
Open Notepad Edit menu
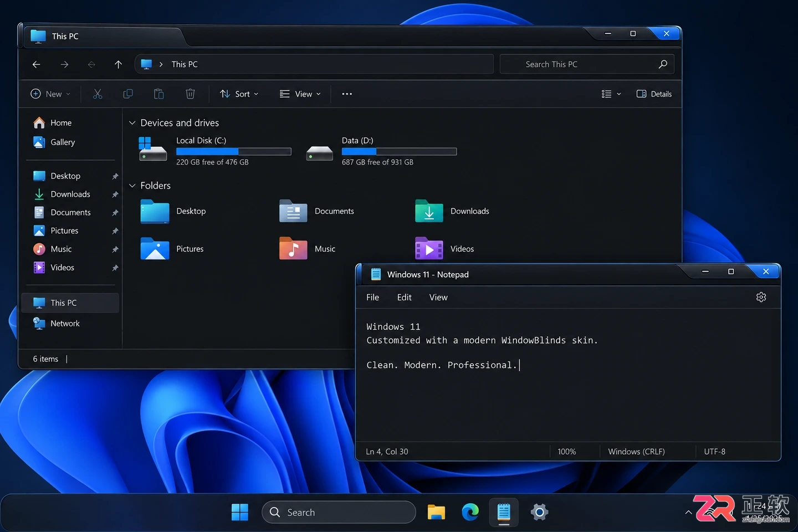click(x=405, y=298)
